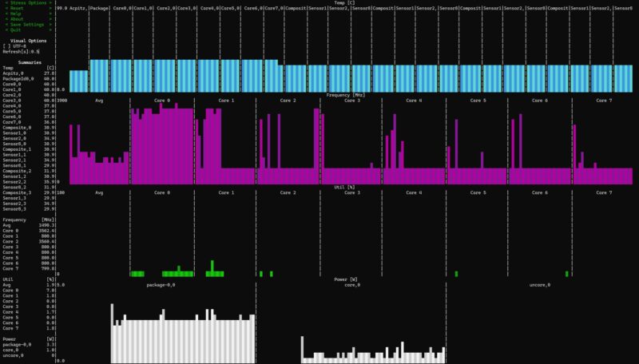Image resolution: width=639 pixels, height=364 pixels.
Task: Click Core 4 label in Frequency graph
Action: click(414, 100)
